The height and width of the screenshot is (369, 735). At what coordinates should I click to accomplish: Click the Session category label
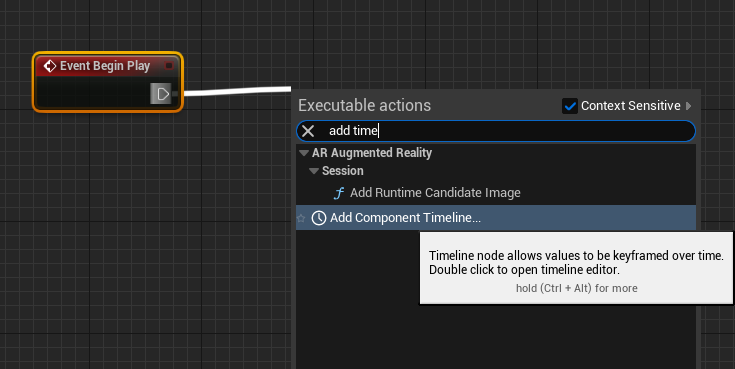(343, 171)
